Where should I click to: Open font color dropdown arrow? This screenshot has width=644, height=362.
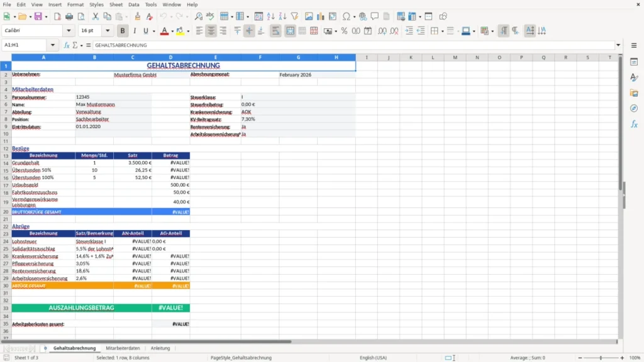point(172,31)
